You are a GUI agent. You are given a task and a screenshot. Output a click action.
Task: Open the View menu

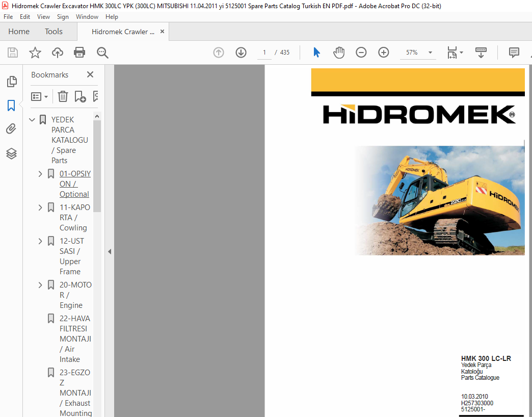(x=43, y=17)
